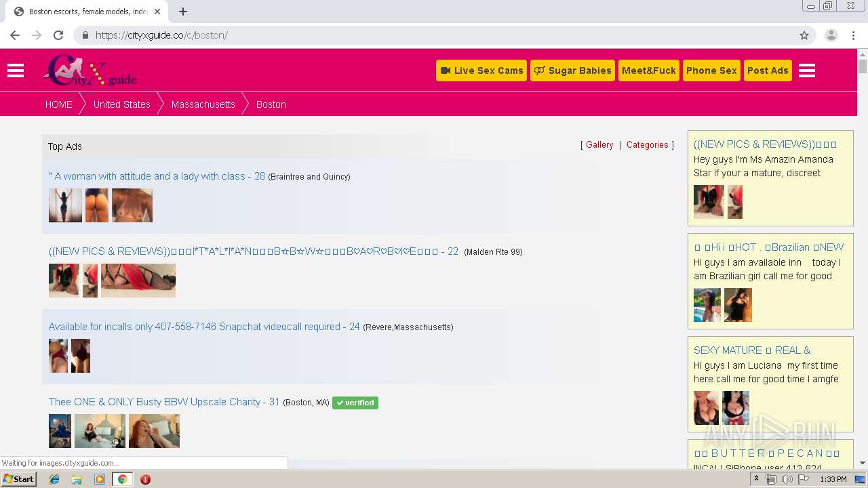Open first thumbnail of Braintree and Quincy ad
868x488 pixels.
coord(65,205)
